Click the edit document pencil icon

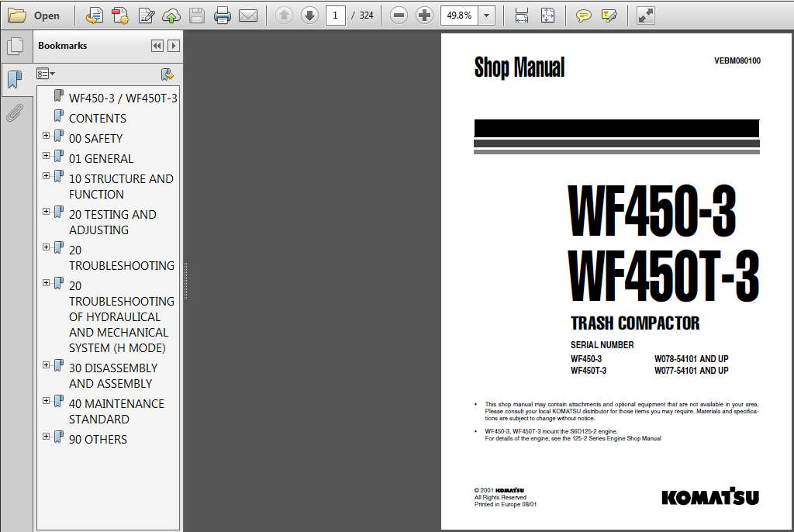click(x=147, y=16)
